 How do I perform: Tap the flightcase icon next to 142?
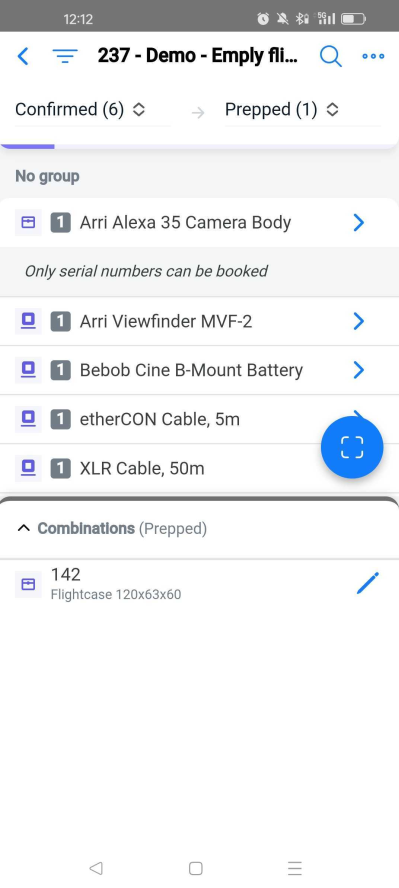(28, 584)
